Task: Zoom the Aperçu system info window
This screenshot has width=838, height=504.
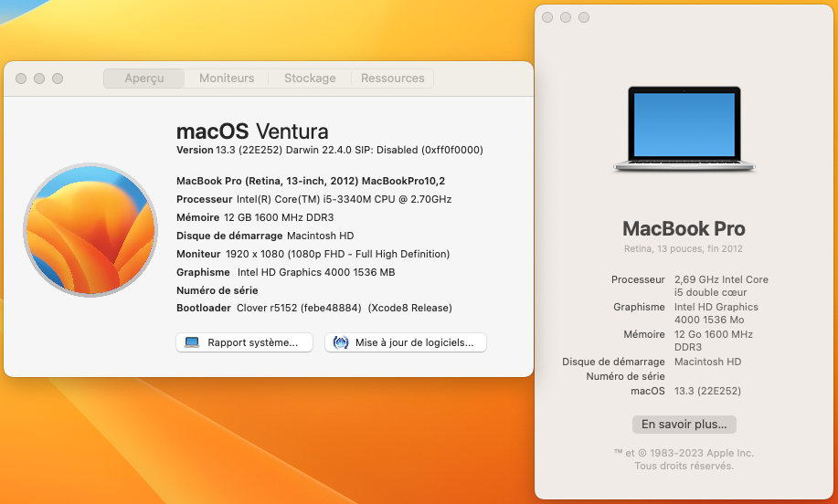Action: [58, 79]
